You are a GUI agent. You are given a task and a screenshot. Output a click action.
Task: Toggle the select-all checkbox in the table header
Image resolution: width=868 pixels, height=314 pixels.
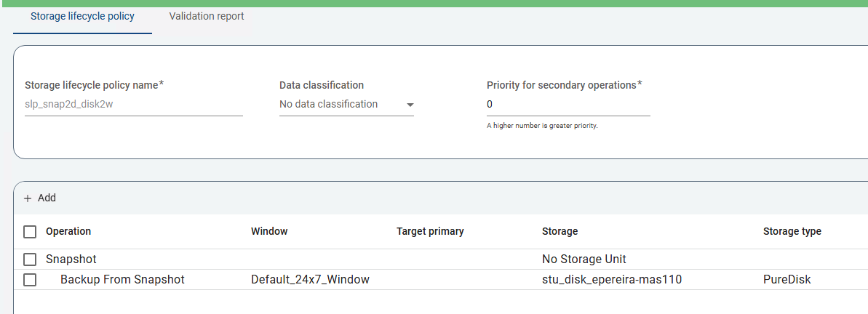click(30, 232)
